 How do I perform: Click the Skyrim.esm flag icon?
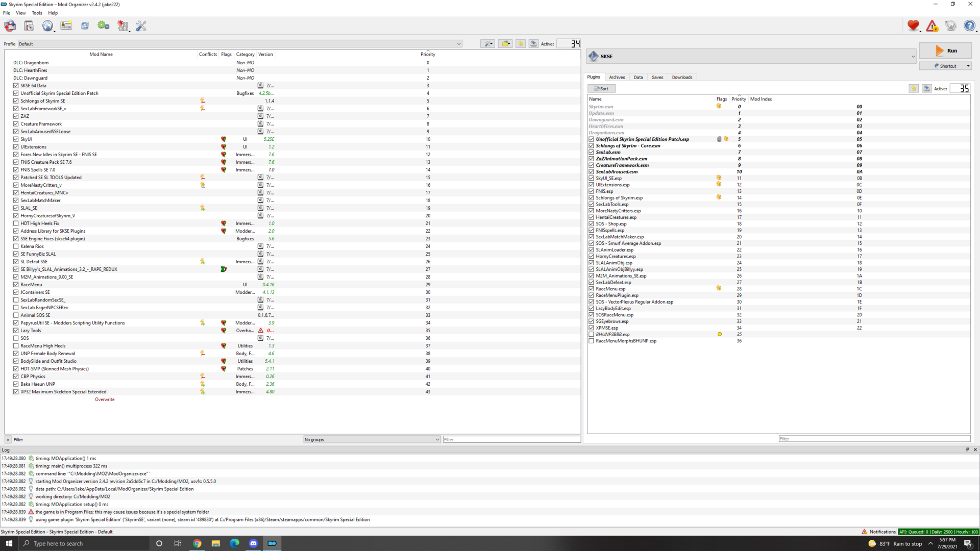(719, 107)
